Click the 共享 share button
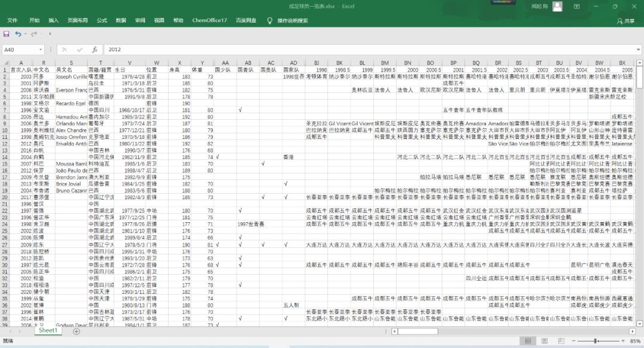644x348 pixels. click(x=626, y=21)
